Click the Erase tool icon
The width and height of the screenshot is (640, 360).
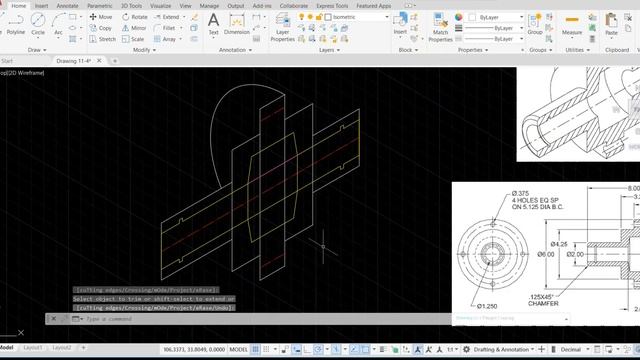195,17
